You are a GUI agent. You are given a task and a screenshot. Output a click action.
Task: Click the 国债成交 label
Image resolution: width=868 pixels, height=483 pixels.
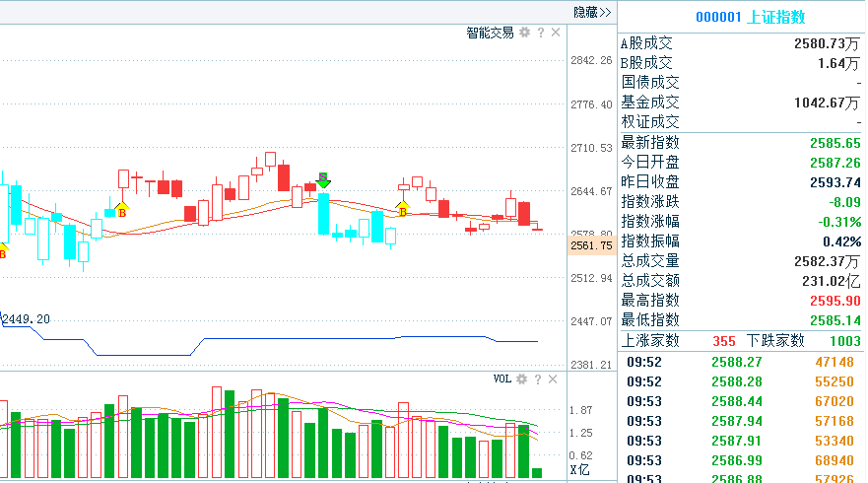click(650, 83)
